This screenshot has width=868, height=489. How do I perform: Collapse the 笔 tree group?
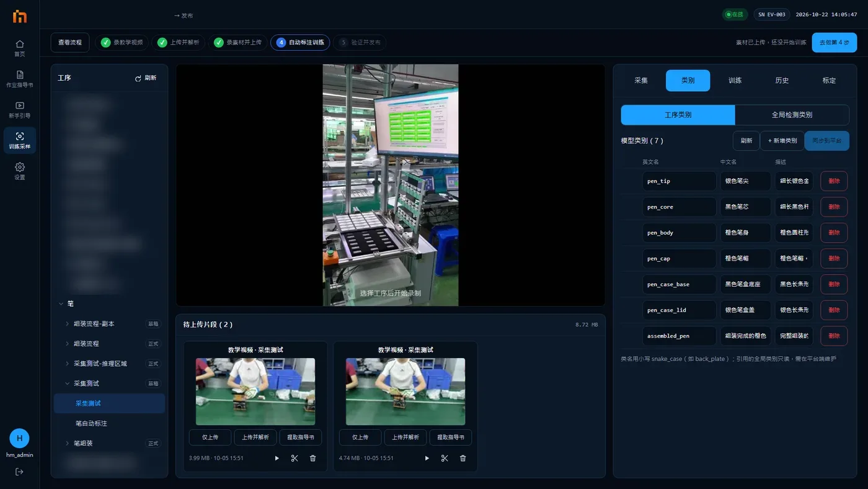point(61,304)
